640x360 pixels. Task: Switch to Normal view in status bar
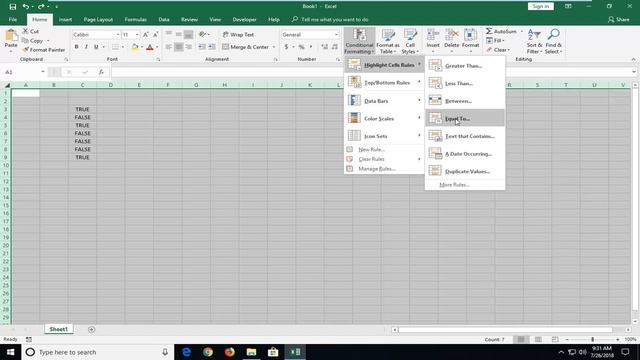(521, 340)
